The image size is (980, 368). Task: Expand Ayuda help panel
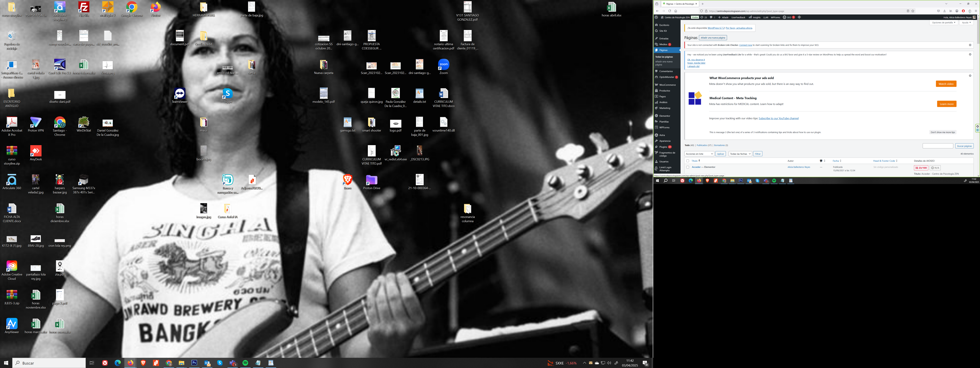tap(966, 22)
